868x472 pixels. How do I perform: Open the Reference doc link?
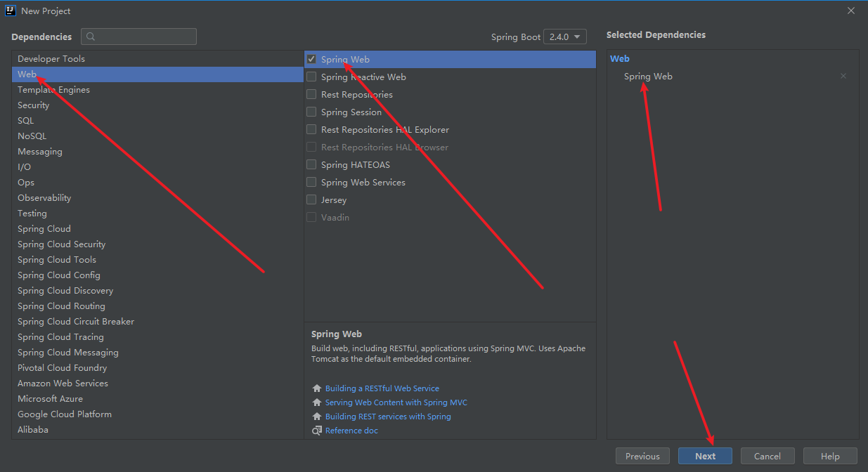351,431
